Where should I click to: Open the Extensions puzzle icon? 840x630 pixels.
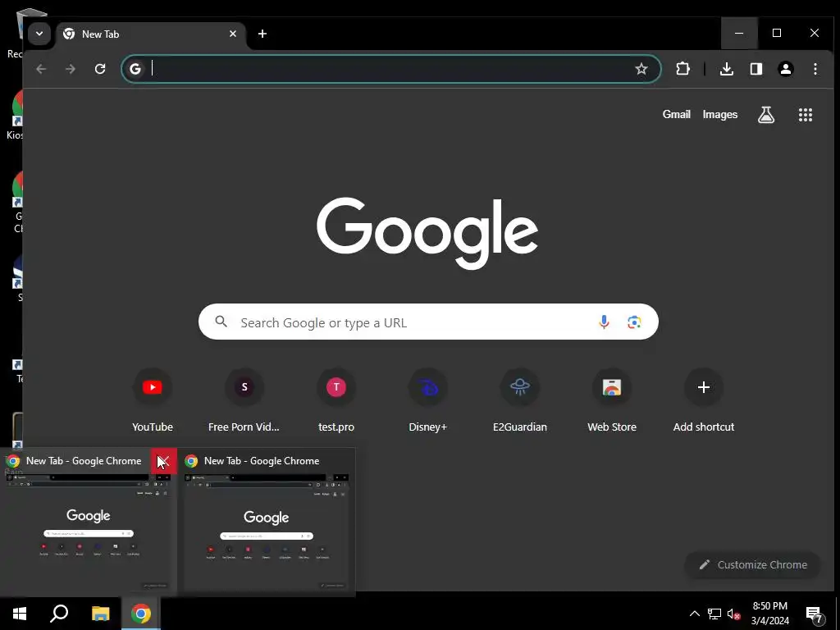pyautogui.click(x=682, y=69)
